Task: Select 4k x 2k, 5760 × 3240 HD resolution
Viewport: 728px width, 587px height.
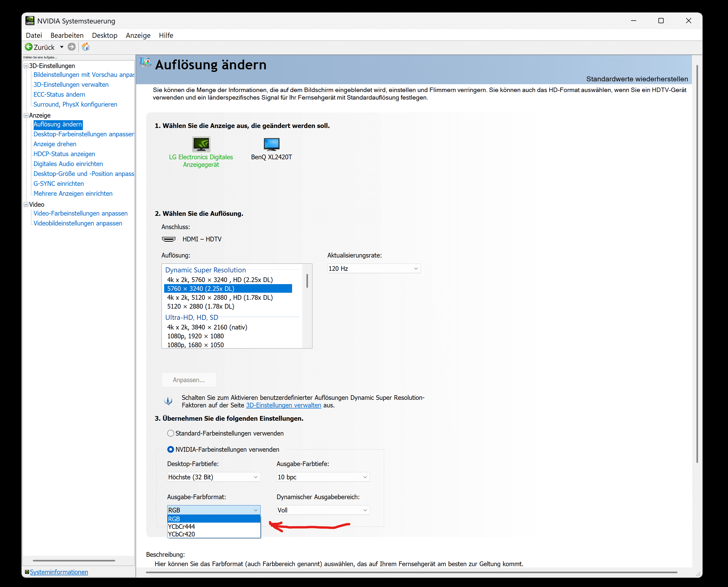Action: point(228,280)
